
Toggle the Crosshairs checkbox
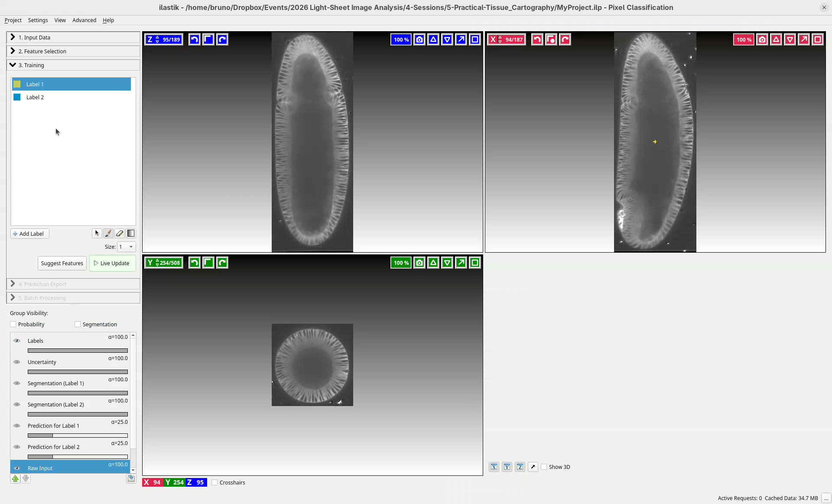tap(214, 483)
